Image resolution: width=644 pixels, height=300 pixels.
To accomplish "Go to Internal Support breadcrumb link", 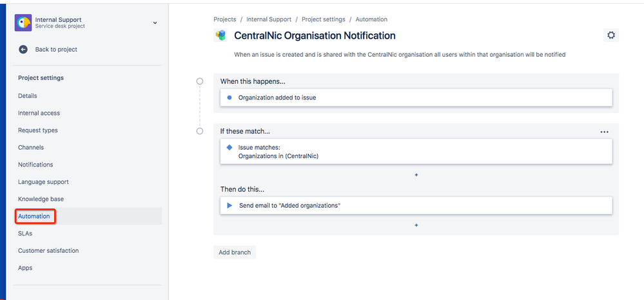I will point(269,19).
